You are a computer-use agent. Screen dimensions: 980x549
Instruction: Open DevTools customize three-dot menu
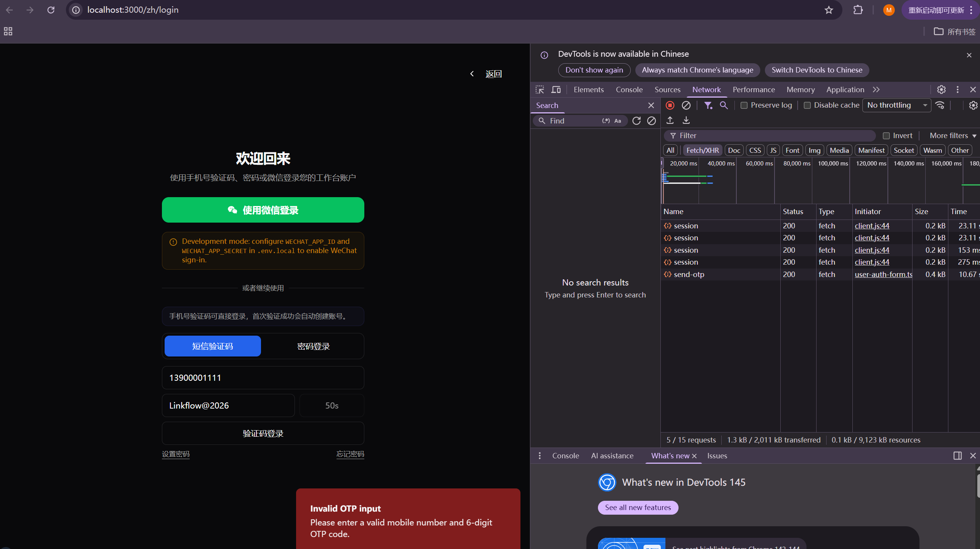point(958,90)
